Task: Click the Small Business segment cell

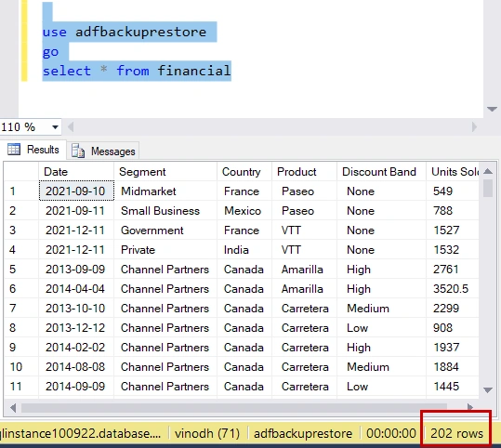Action: pos(165,211)
